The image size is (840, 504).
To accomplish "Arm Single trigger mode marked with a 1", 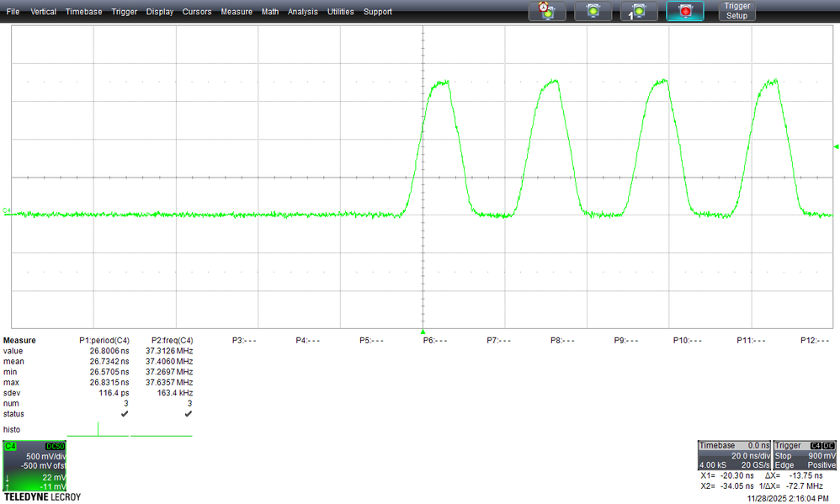I will pos(639,11).
